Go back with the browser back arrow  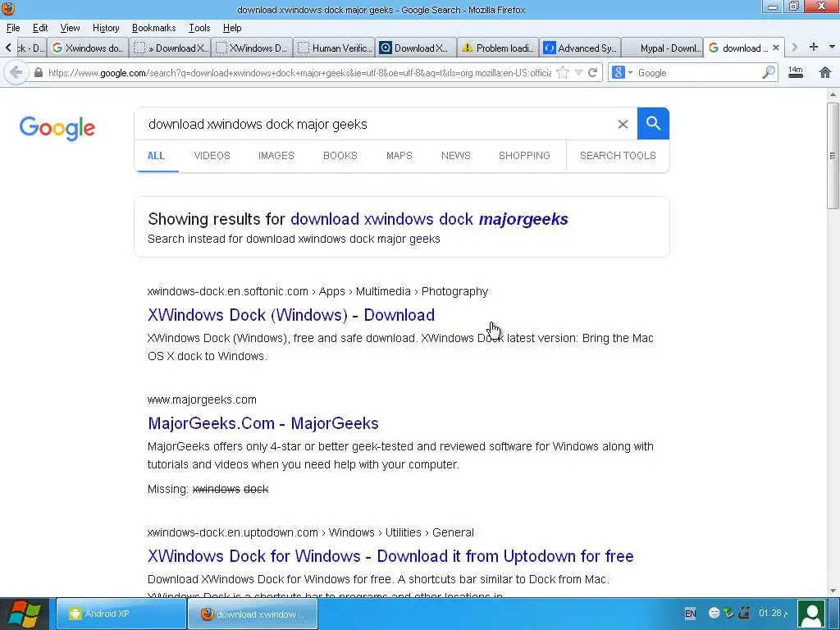(x=16, y=72)
